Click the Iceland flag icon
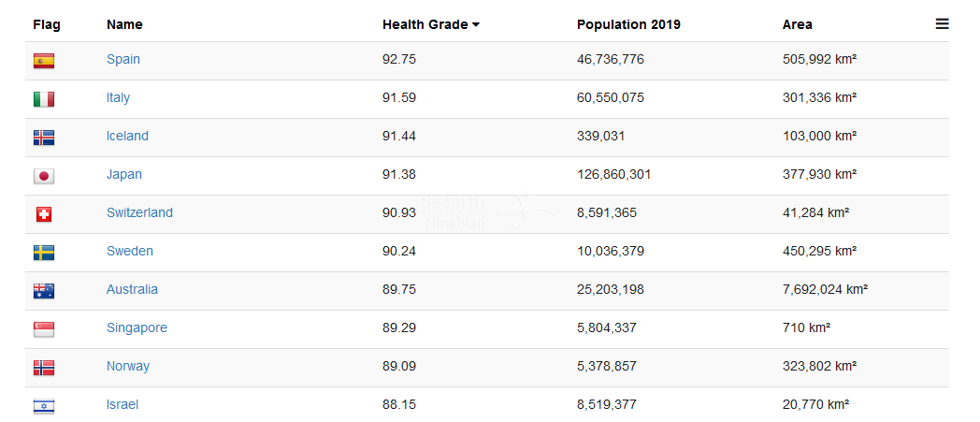 (44, 138)
